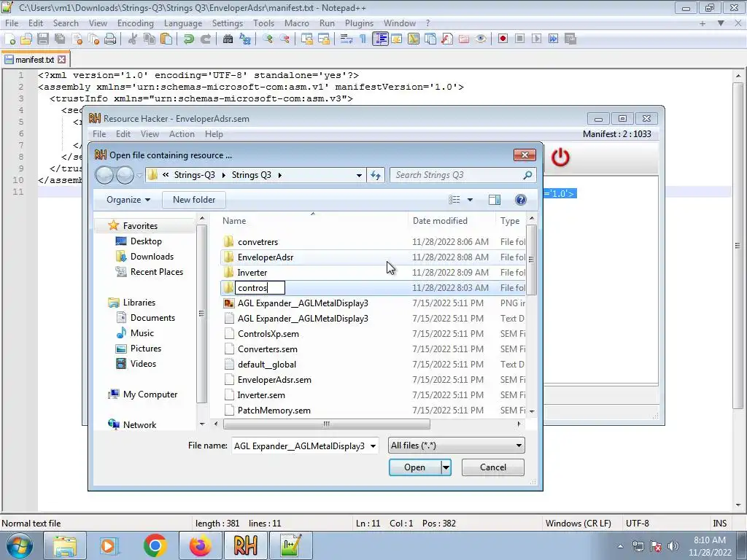
Task: Click the red power icon in Resource Hacker
Action: point(560,157)
